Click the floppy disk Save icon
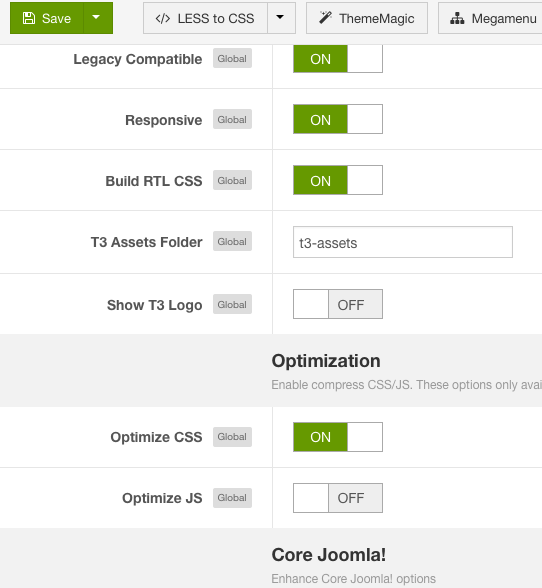542x588 pixels. 29,18
